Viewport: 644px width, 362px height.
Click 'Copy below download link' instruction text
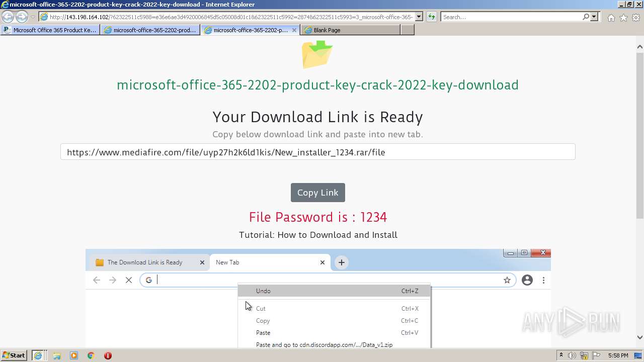coord(317,134)
